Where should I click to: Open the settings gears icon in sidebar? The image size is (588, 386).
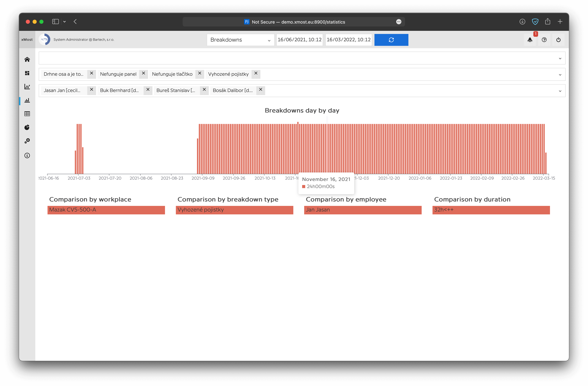pyautogui.click(x=27, y=141)
